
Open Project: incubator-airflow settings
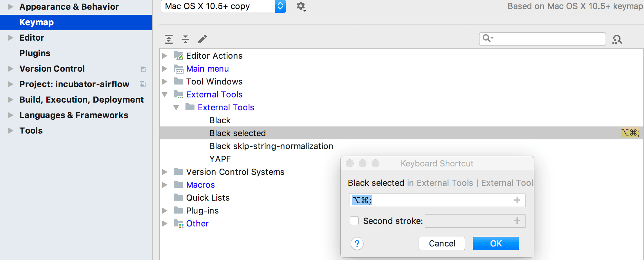74,84
